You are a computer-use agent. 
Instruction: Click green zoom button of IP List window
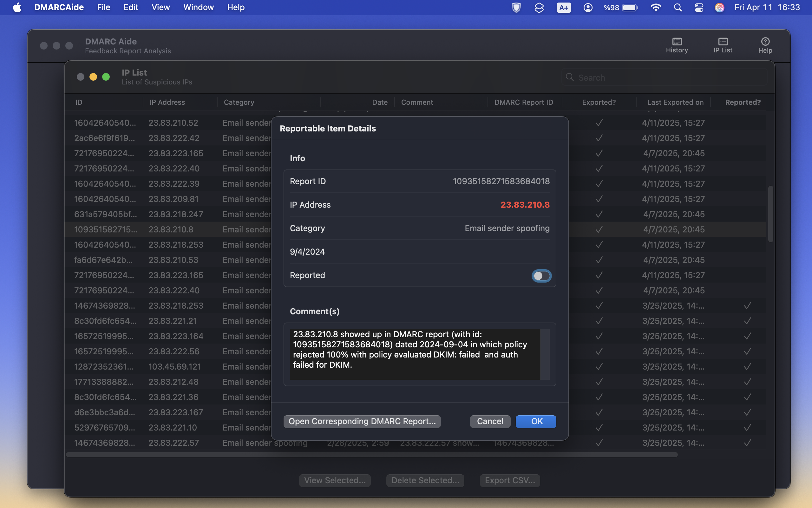pos(106,77)
